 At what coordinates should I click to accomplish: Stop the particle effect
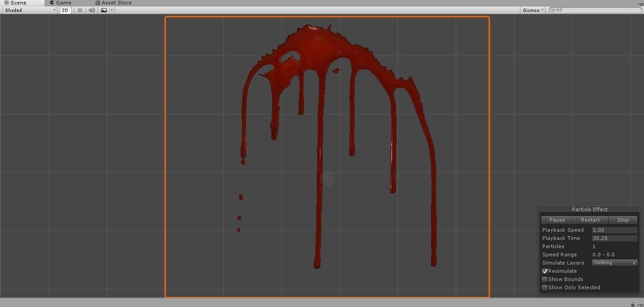tap(623, 220)
